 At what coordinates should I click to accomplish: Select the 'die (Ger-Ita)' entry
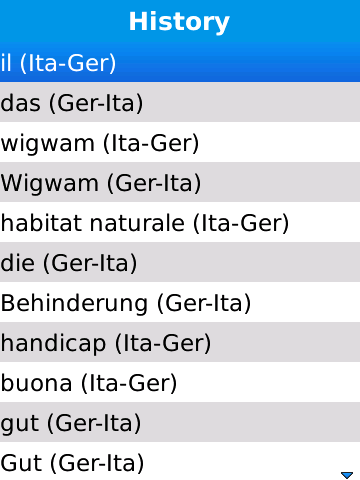coord(180,262)
